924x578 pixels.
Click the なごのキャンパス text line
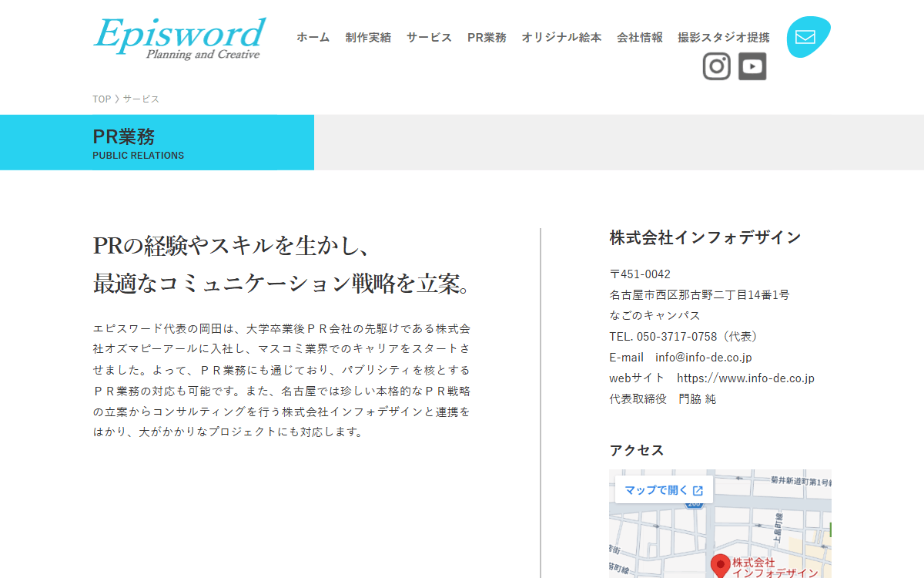click(x=654, y=316)
